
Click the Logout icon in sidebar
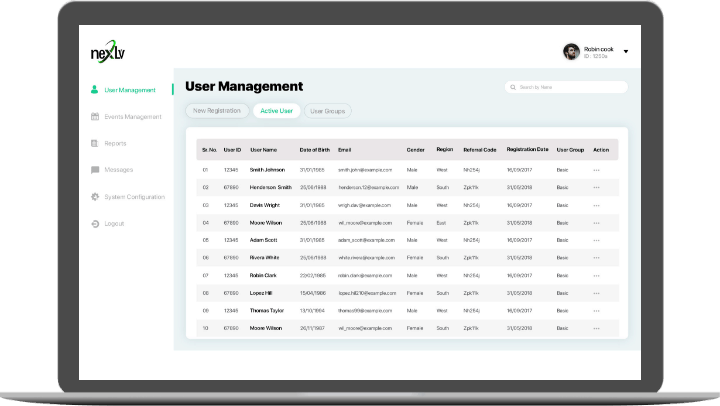(x=95, y=223)
